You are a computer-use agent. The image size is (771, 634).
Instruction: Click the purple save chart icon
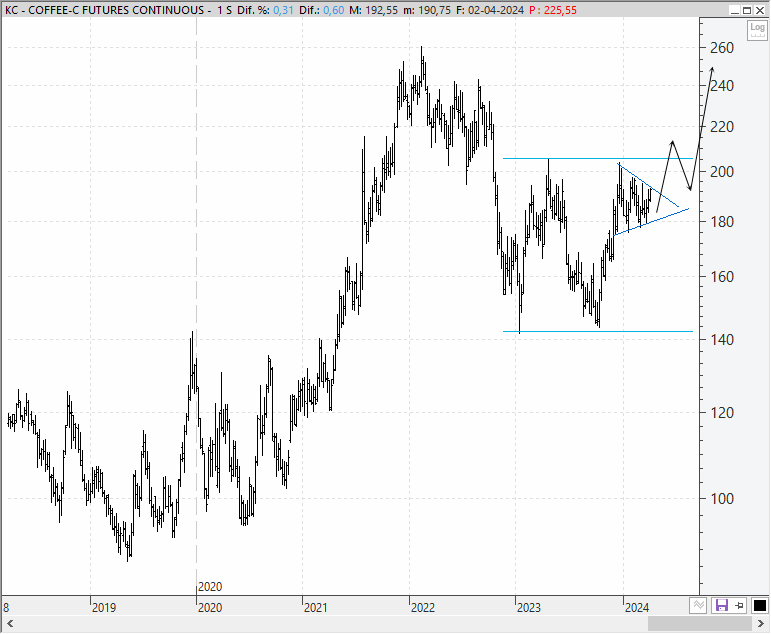pos(721,605)
